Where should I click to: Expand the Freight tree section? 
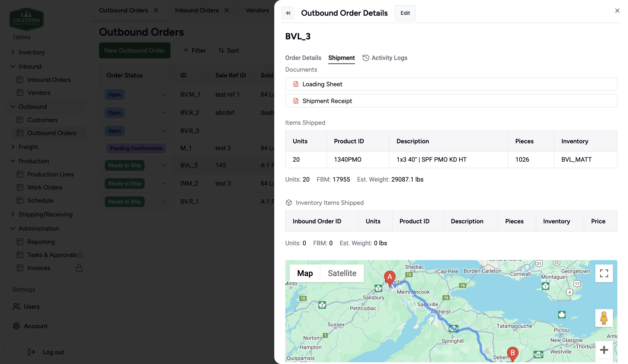pos(13,147)
